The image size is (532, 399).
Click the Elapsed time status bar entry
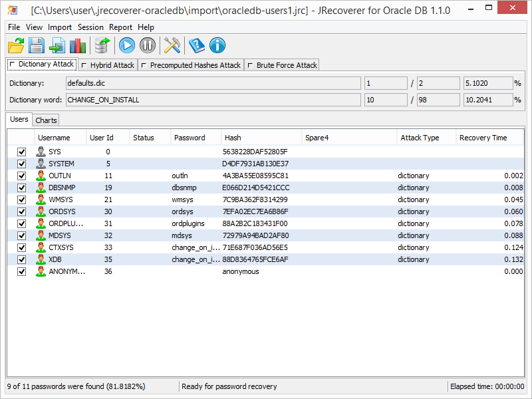487,386
